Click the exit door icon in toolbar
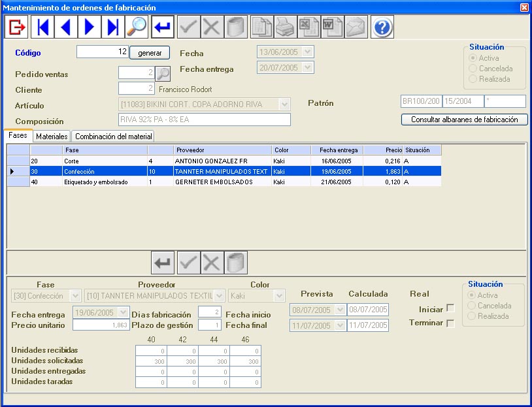 16,27
